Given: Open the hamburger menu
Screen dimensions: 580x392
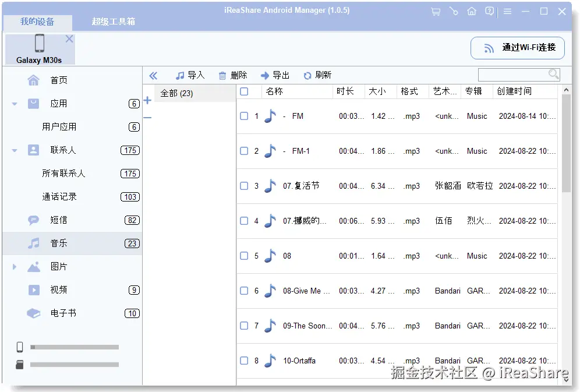Looking at the screenshot, I should [x=507, y=10].
